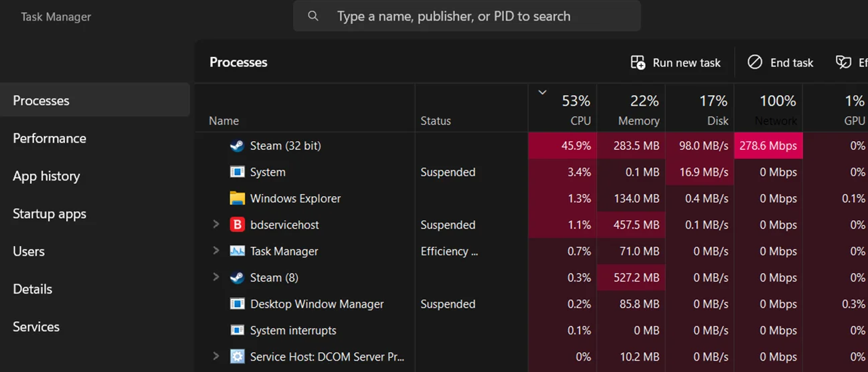Click the Efficiency status of Task Manager
Screen dimensions: 868x372
(449, 252)
